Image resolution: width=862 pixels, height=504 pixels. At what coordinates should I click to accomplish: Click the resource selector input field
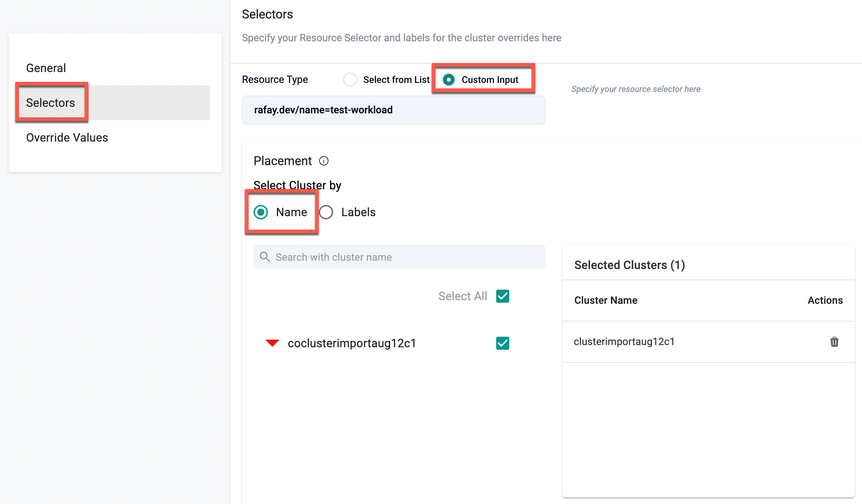pyautogui.click(x=393, y=110)
